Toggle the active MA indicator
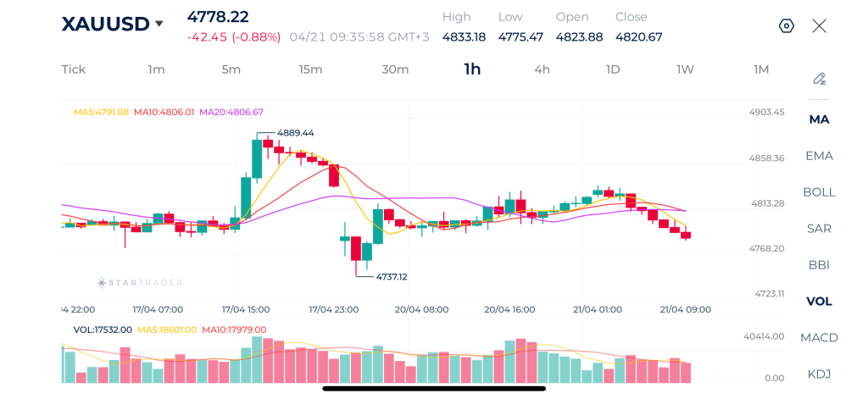 tap(819, 119)
